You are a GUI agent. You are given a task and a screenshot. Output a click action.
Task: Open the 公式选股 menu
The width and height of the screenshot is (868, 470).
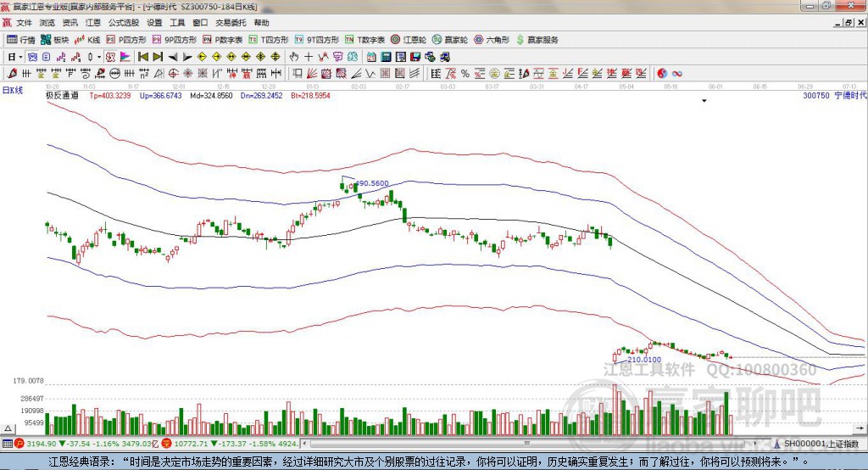click(x=124, y=23)
